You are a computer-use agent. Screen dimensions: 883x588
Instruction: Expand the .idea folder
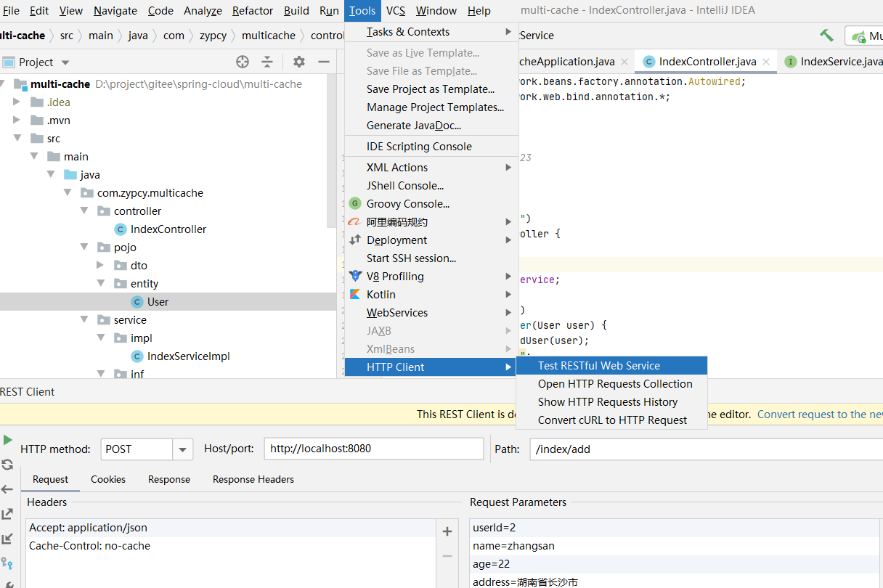coord(17,102)
